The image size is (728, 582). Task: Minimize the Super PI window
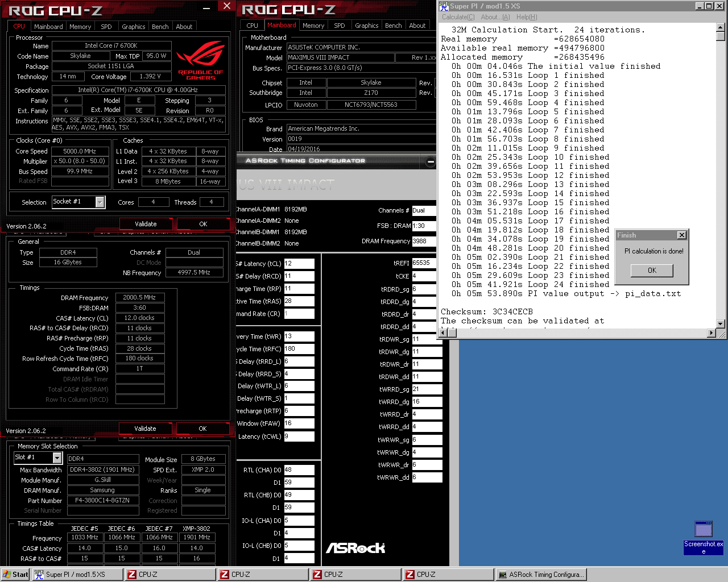click(700, 6)
